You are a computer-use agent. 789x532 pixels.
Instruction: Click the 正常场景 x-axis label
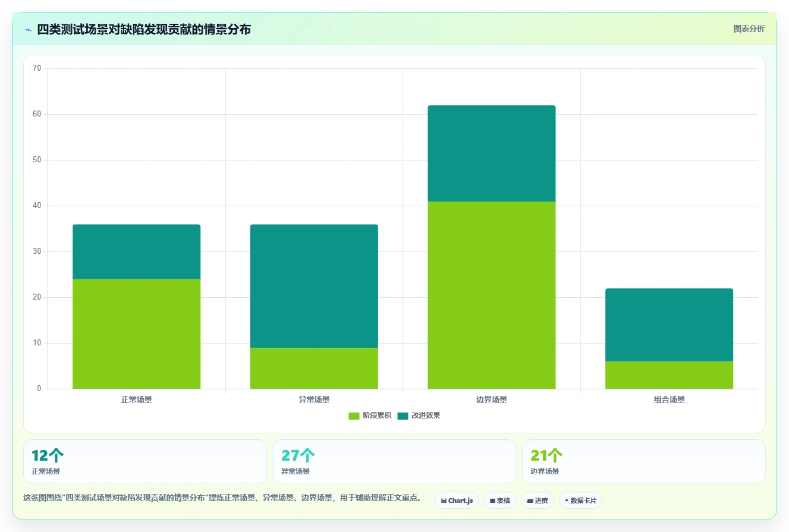(x=136, y=399)
